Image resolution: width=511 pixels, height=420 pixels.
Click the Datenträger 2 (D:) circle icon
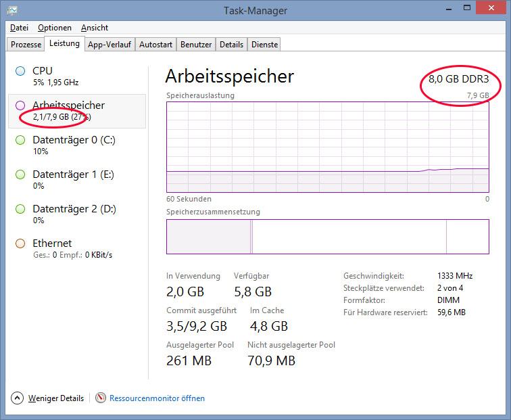coord(20,209)
